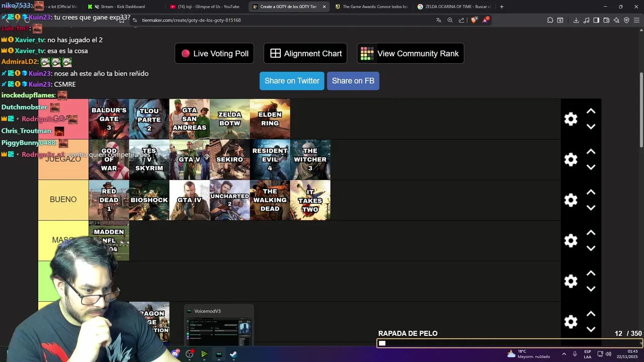The height and width of the screenshot is (362, 644).
Task: Move the BUENO row down
Action: [x=591, y=208]
